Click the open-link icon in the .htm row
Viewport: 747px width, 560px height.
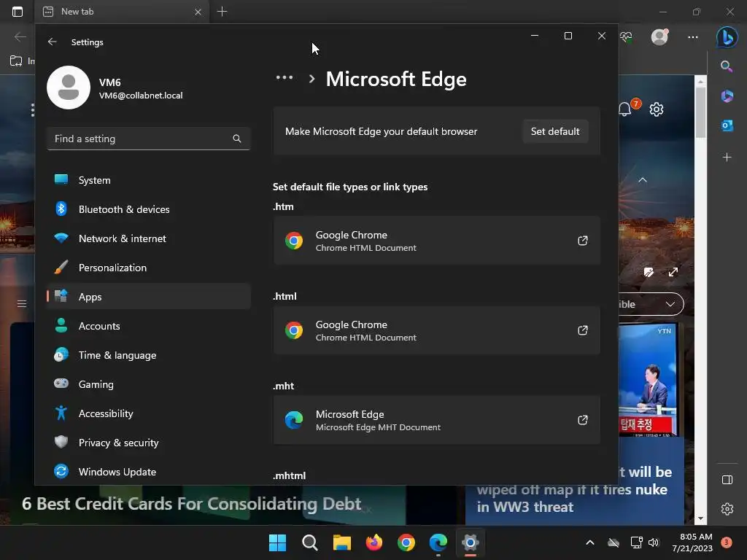point(583,241)
